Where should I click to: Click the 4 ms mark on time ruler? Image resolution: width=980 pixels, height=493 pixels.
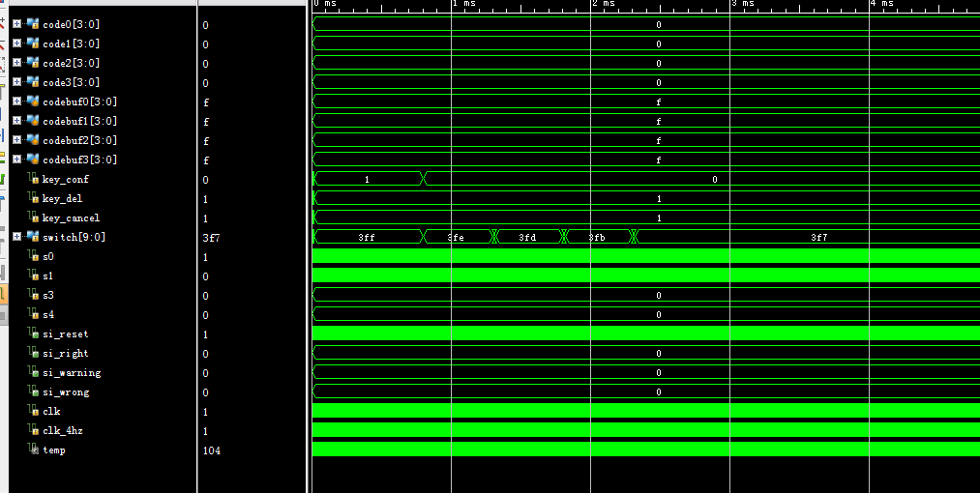880,4
